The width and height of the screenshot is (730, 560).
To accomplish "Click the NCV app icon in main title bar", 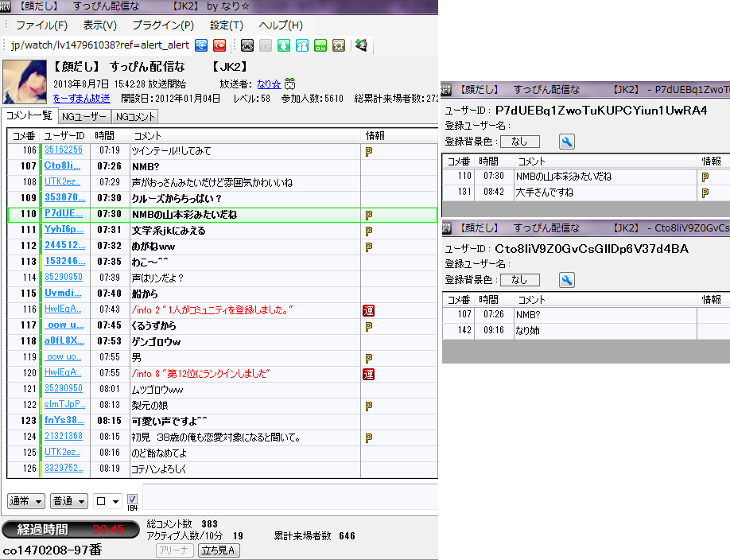I will [5, 6].
